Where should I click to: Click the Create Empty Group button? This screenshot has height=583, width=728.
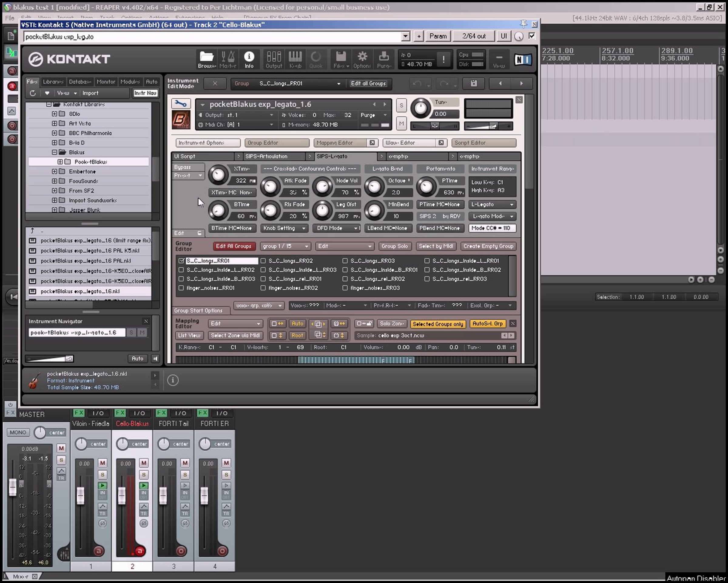click(x=488, y=246)
